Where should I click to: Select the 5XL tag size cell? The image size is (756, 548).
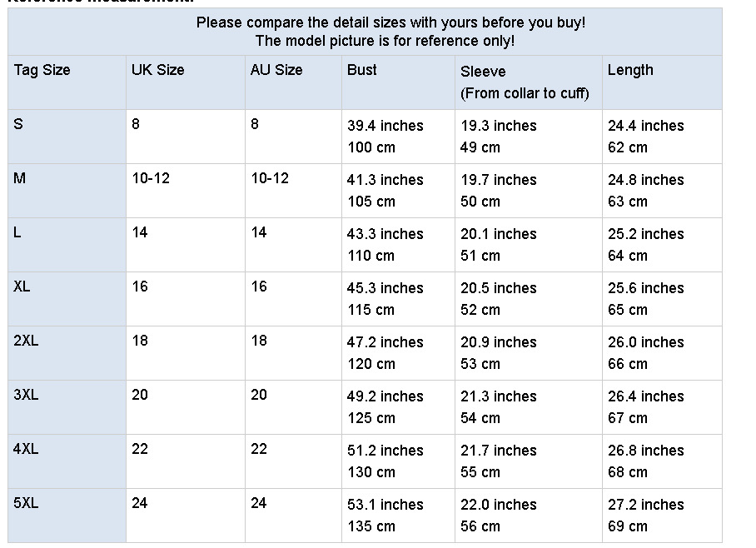26,504
